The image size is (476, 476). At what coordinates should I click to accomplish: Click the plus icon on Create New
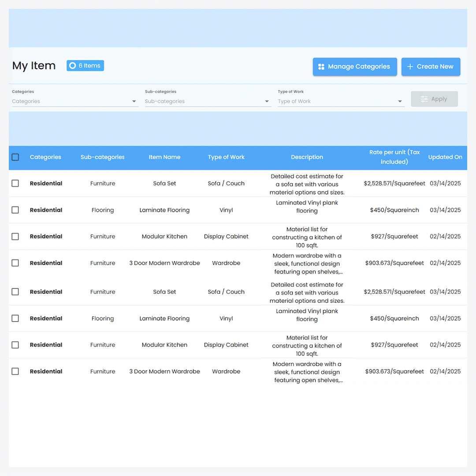click(410, 67)
